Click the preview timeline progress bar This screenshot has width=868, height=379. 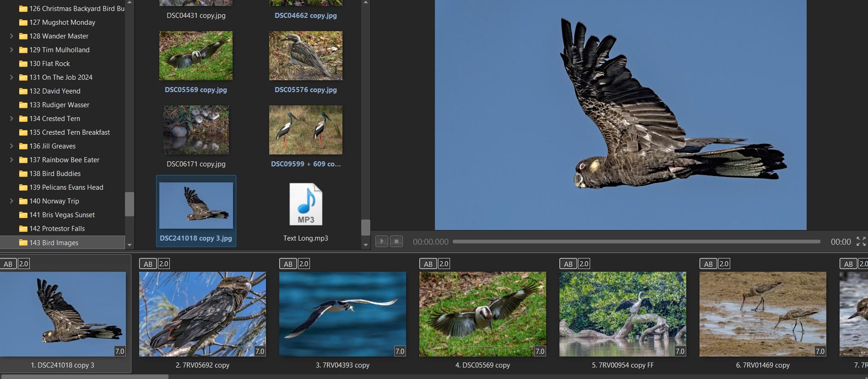pos(636,242)
